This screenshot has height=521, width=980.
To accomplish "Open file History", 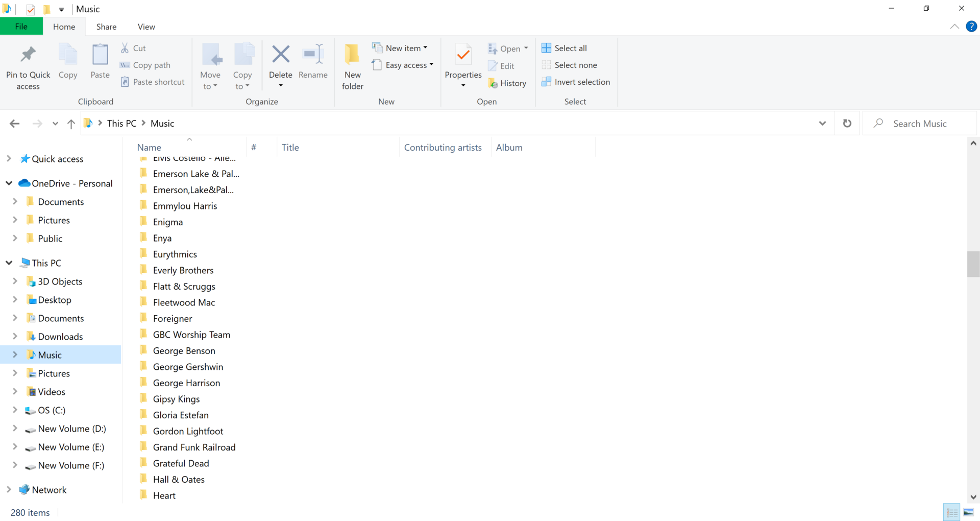I will [x=507, y=83].
